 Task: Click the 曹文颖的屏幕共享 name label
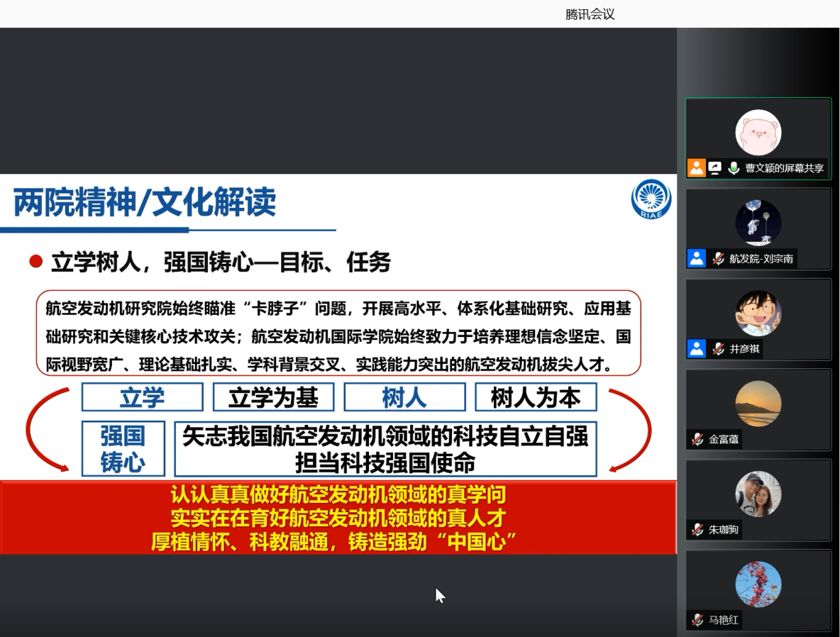tap(784, 168)
